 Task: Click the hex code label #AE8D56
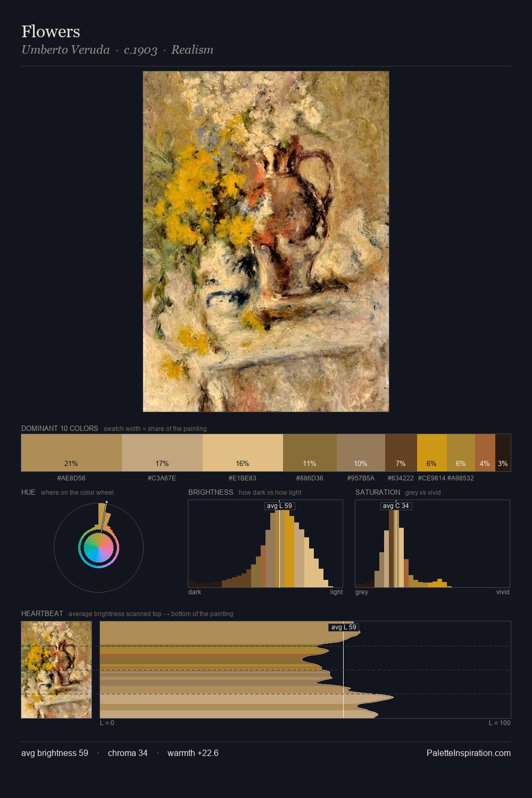pyautogui.click(x=71, y=478)
